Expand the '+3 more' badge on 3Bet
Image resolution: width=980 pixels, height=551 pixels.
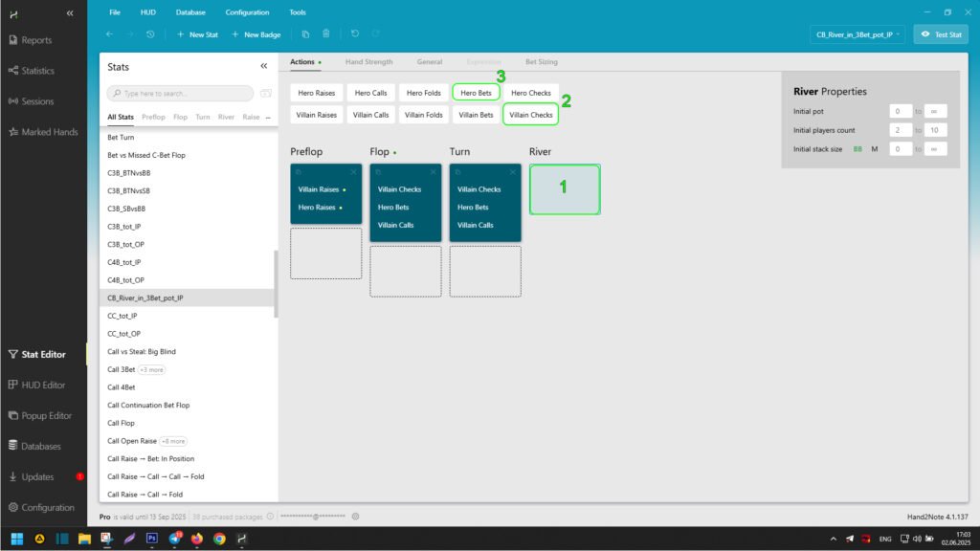coord(150,369)
